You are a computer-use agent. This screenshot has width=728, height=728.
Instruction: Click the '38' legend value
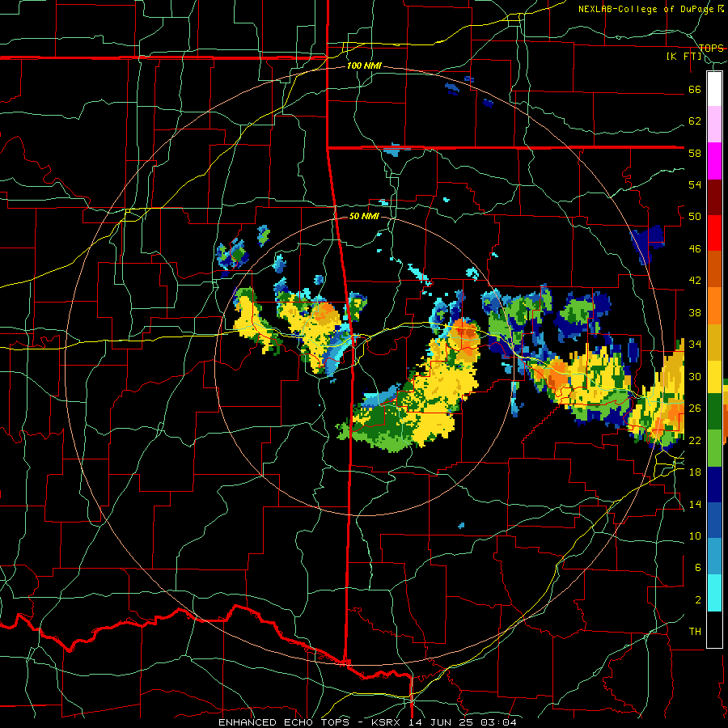(695, 312)
